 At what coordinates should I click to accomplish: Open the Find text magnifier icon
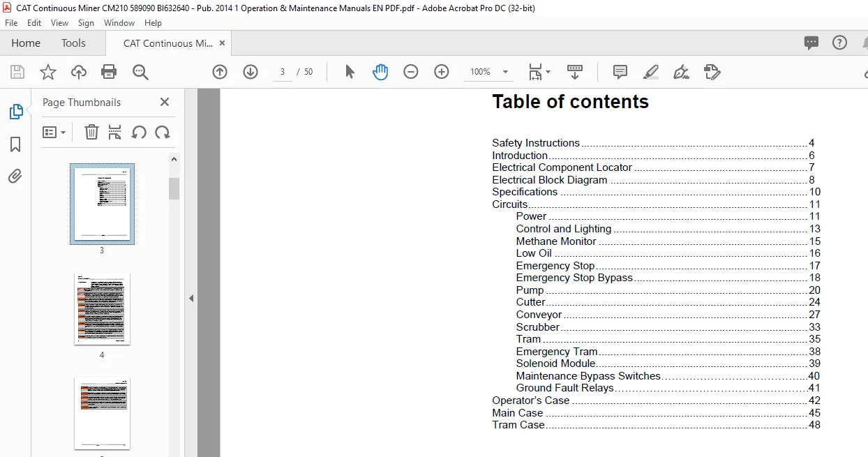coord(140,72)
